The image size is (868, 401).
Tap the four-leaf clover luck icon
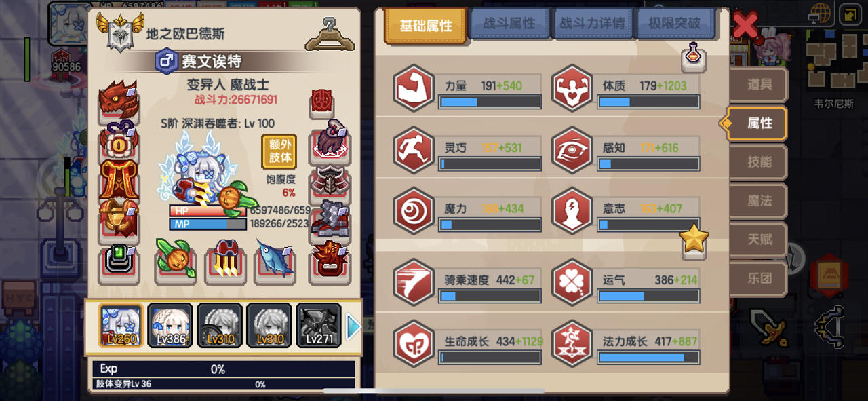point(572,282)
